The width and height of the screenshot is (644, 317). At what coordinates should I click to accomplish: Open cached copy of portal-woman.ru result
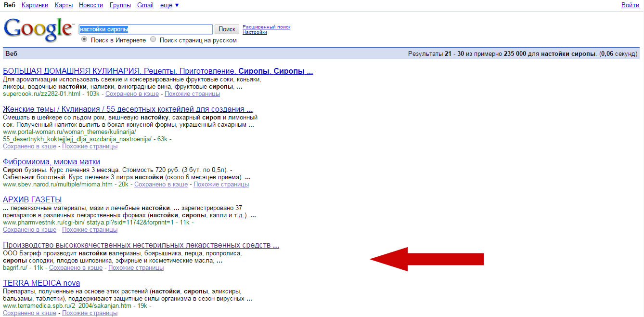[29, 146]
